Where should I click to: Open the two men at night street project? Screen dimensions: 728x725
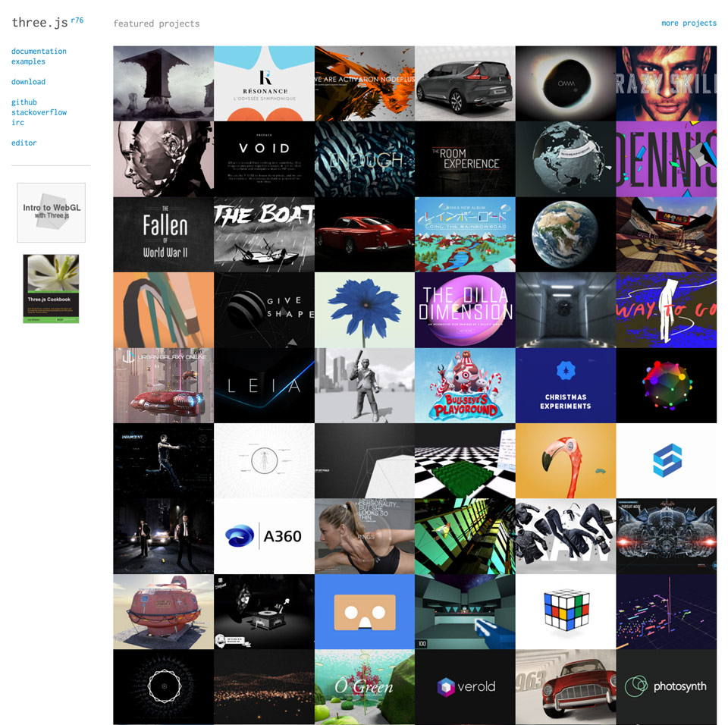164,536
